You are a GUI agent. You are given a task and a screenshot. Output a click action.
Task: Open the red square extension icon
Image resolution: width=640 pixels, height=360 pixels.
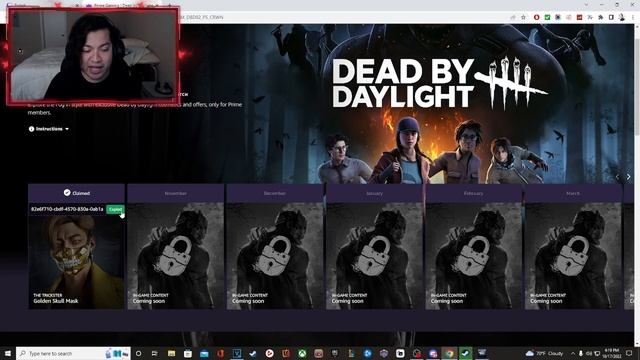579,17
